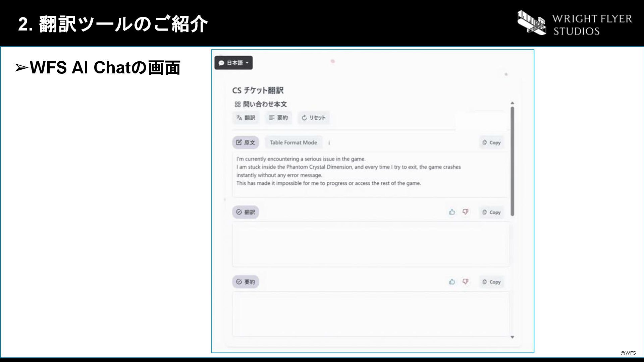The height and width of the screenshot is (362, 644).
Task: Click the vertical scrollbar thumb
Action: (512, 161)
